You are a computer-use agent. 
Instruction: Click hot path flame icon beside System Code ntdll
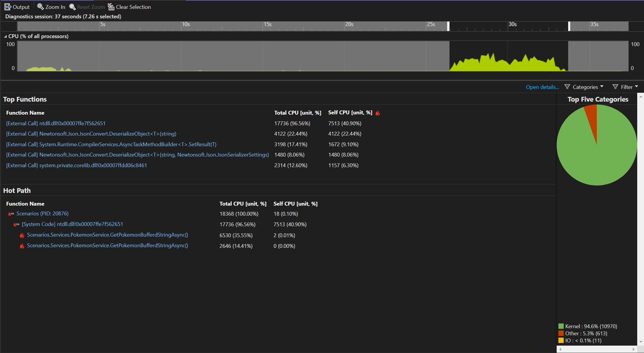[x=16, y=225]
